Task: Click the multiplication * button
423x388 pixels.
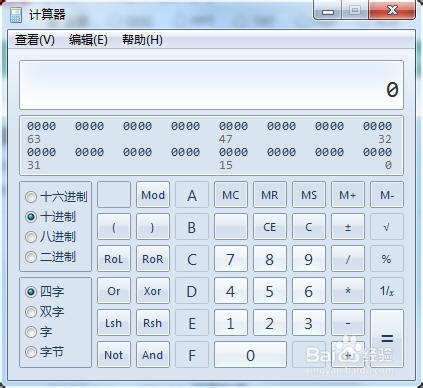Action: [348, 291]
